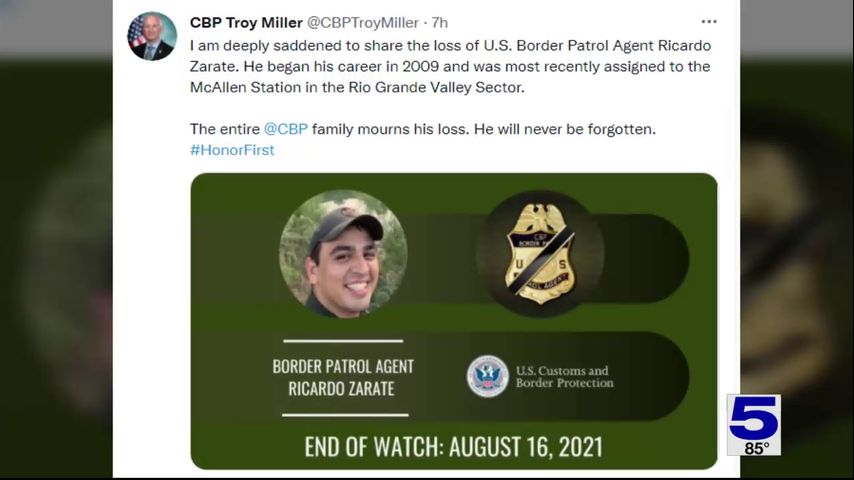This screenshot has width=854, height=480.
Task: Click the gold Border Patrol badge with mourning band
Action: tap(540, 252)
